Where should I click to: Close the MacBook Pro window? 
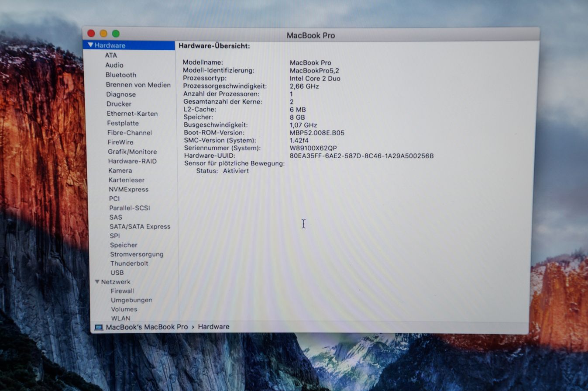click(91, 33)
